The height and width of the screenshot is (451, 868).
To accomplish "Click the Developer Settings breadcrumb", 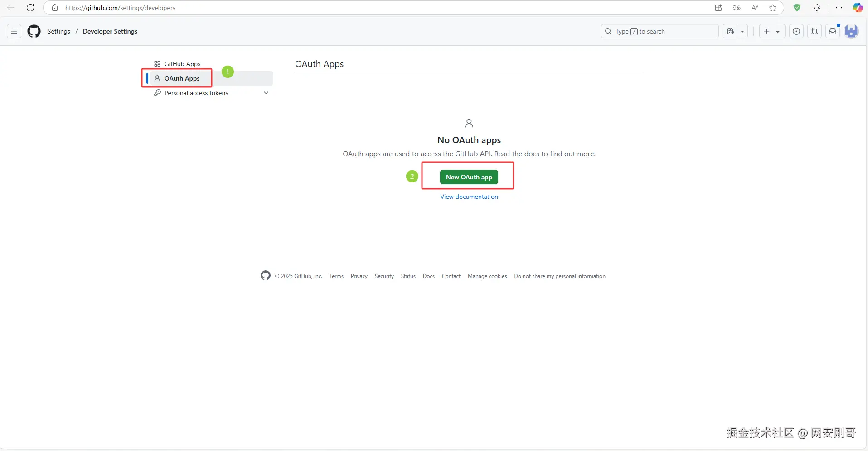I will tap(110, 31).
